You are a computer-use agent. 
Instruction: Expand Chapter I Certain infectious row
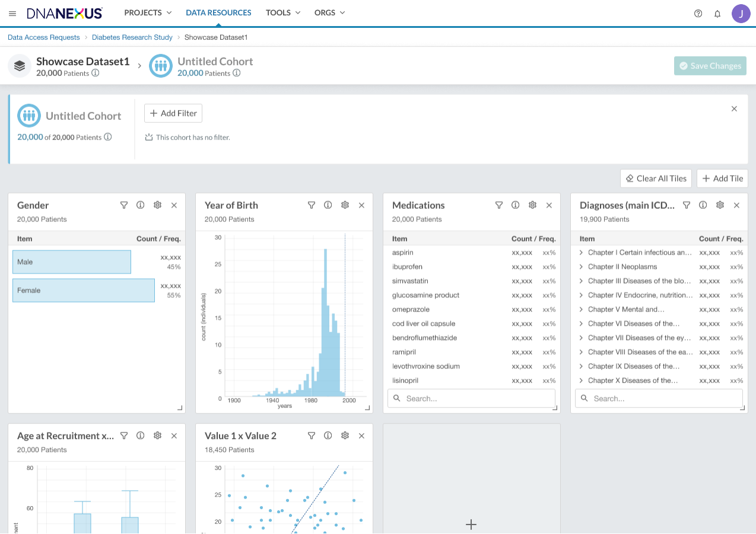click(x=581, y=253)
